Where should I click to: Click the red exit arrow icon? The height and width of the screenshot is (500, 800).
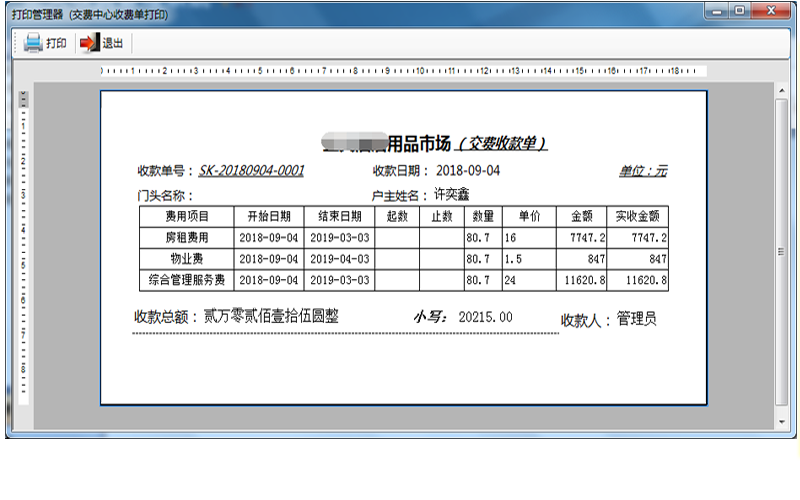(89, 43)
